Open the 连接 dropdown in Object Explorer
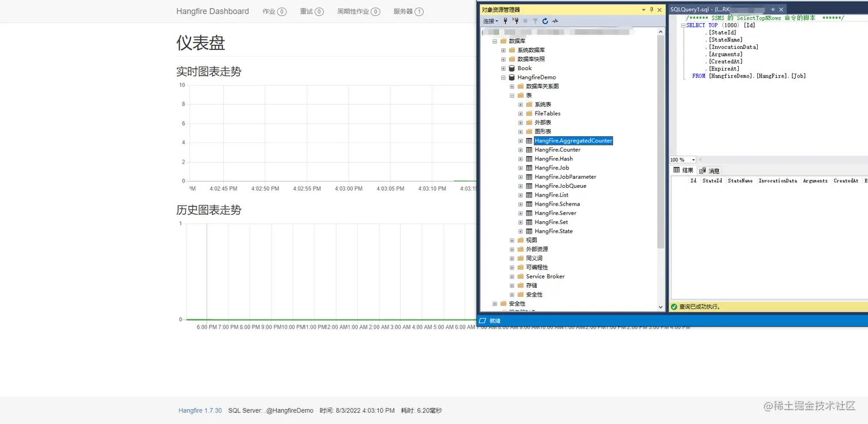 (490, 21)
